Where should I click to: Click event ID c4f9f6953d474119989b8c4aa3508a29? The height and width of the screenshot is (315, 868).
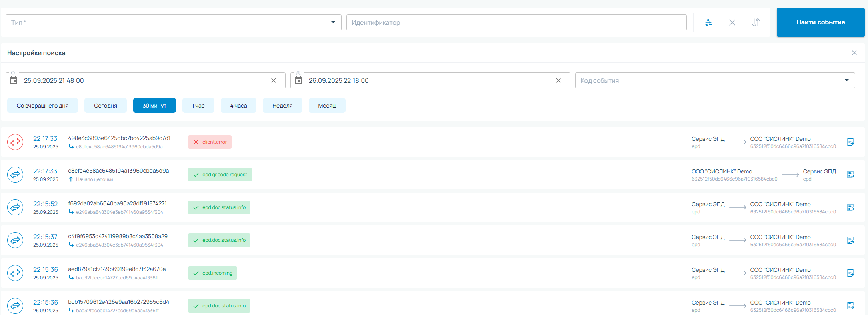click(x=118, y=236)
